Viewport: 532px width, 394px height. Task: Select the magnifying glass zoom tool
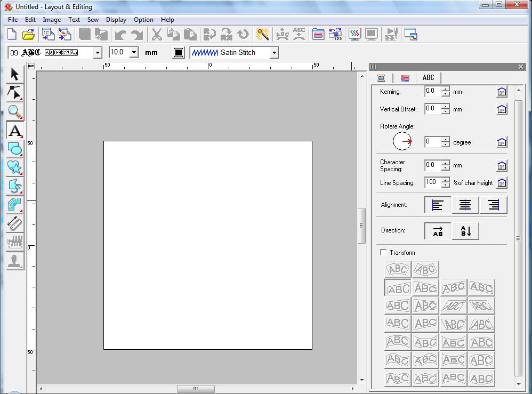point(15,111)
